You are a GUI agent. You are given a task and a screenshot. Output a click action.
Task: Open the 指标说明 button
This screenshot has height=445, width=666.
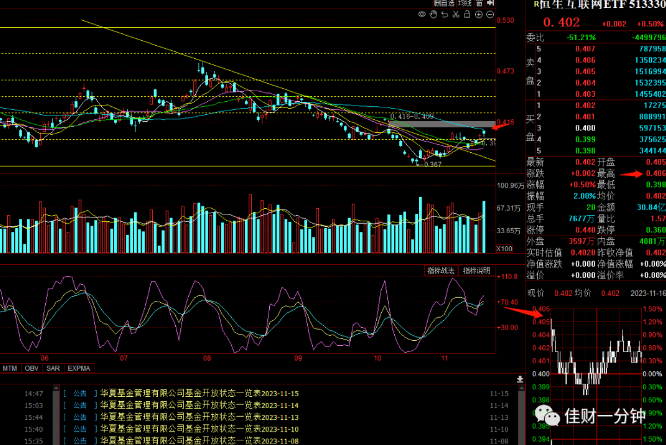[476, 270]
